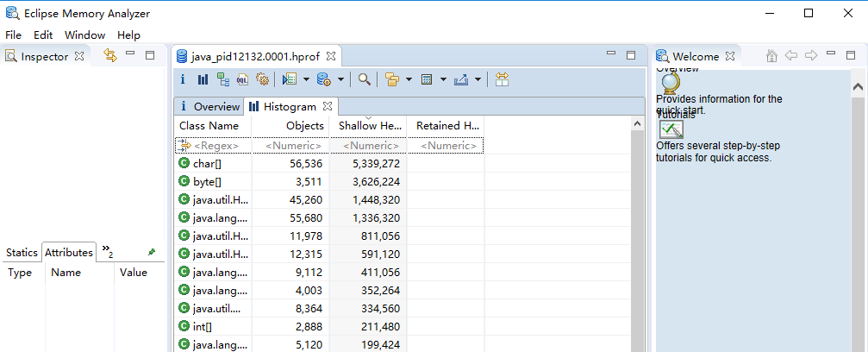Select the Attributes tab

[69, 252]
